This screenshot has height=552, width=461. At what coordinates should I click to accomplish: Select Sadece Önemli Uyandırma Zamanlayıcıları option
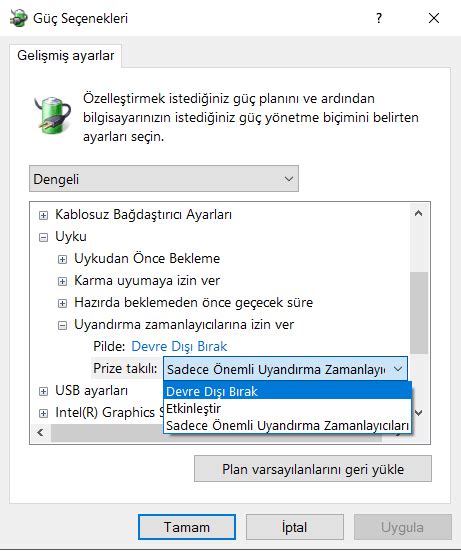pos(287,425)
